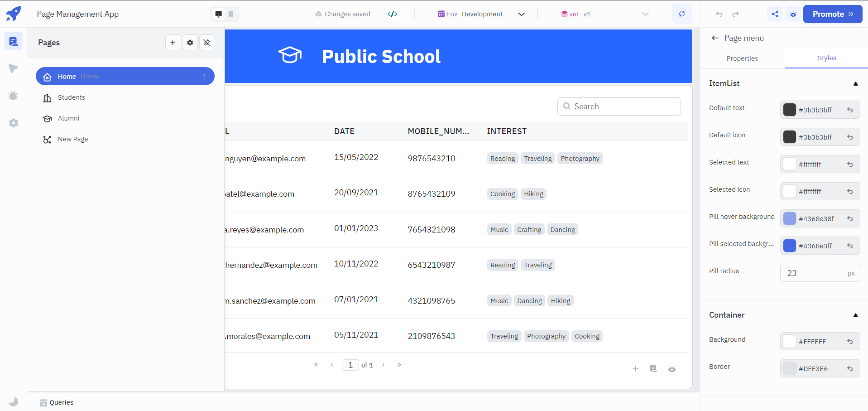Go back from the Page menu

pos(715,38)
